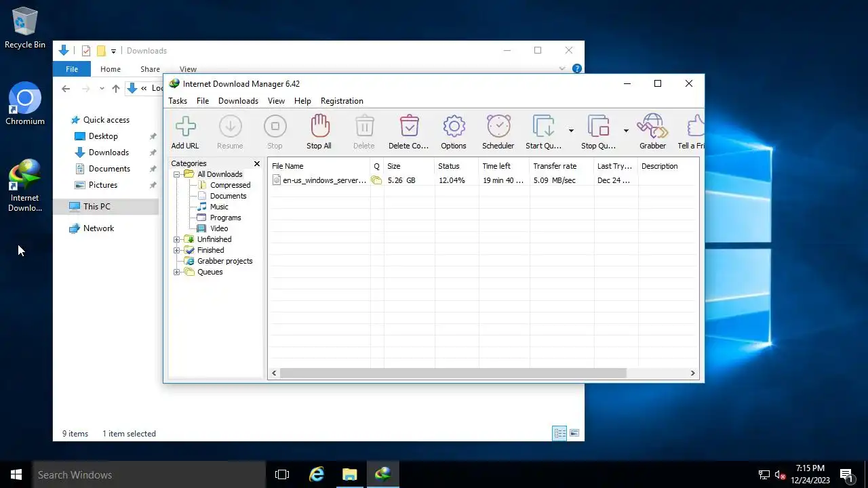Open Internet Explorer from the taskbar

(x=316, y=474)
